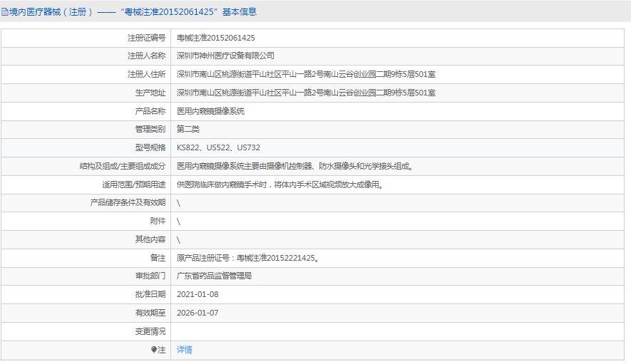Click the 产品名称 row label
The image size is (631, 364).
(x=150, y=111)
